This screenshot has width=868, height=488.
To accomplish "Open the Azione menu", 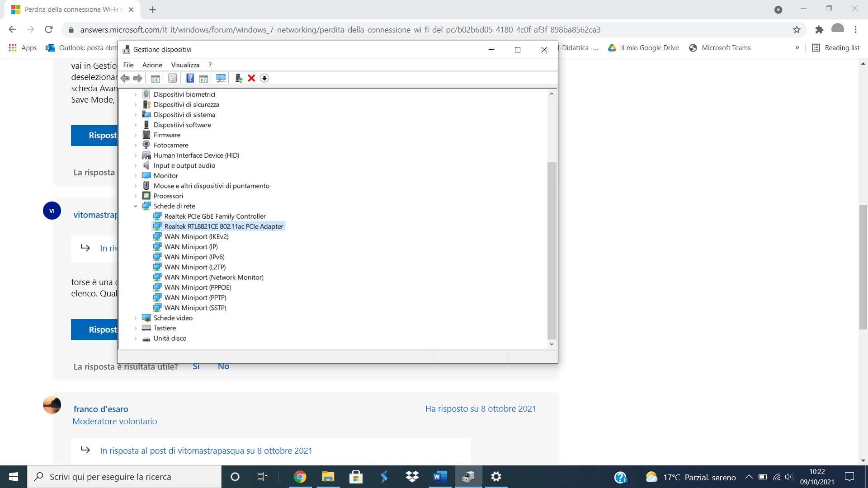I will point(152,65).
